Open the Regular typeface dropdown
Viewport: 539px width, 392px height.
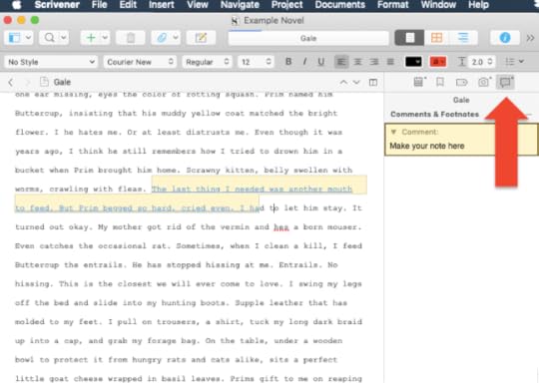(x=207, y=62)
